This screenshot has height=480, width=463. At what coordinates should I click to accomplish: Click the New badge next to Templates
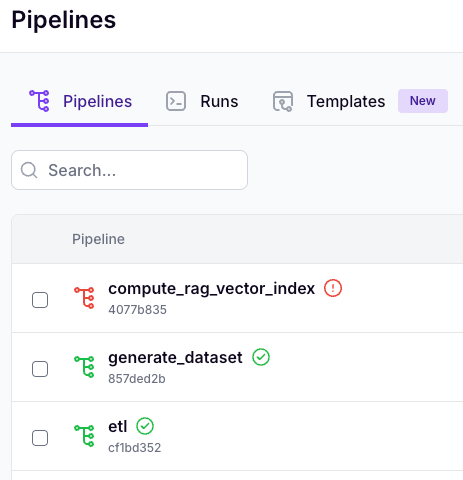pyautogui.click(x=423, y=101)
